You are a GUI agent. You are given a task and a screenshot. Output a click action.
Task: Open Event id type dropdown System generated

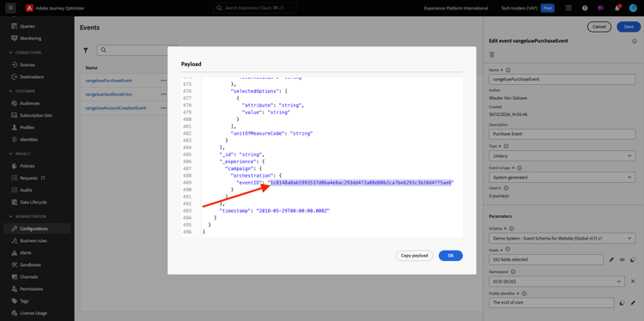tap(562, 178)
